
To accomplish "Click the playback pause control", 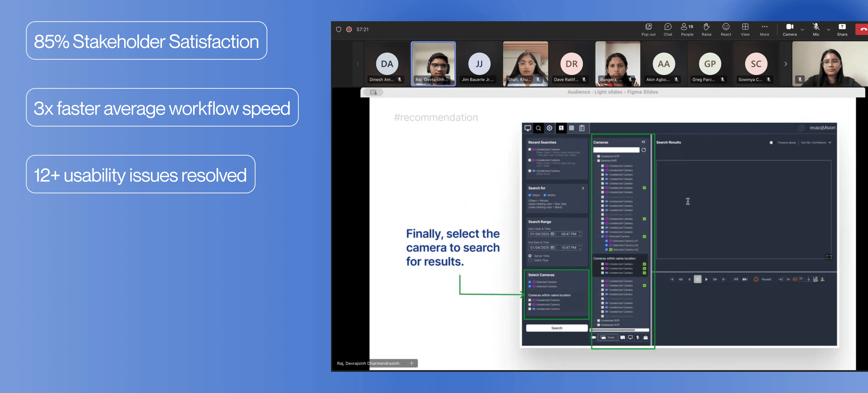I will pyautogui.click(x=698, y=279).
